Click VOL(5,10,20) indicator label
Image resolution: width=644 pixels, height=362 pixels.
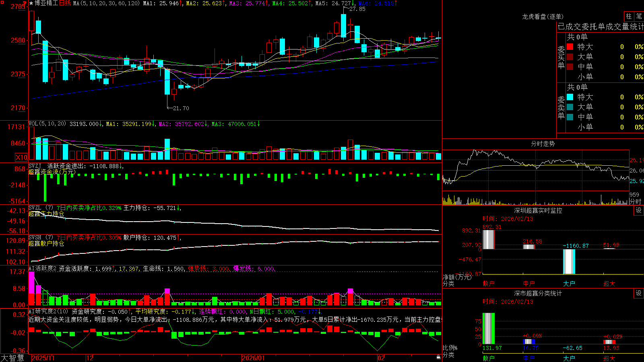point(47,124)
